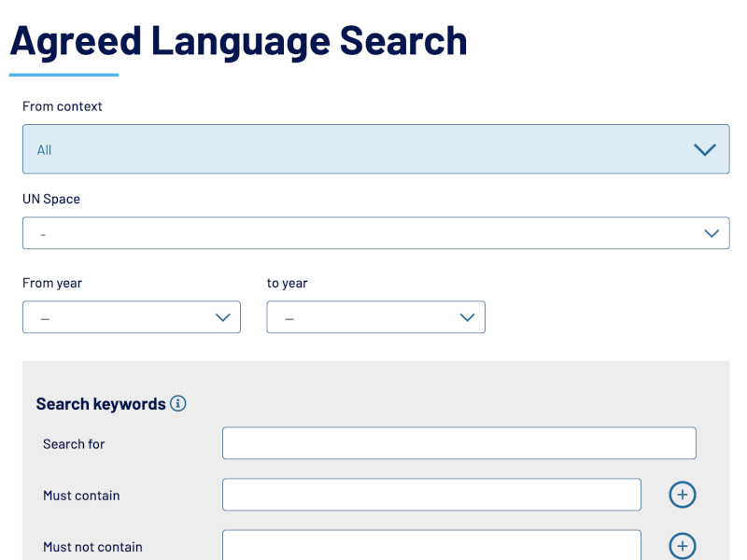Expand the From year dropdown
The width and height of the screenshot is (747, 560).
131,317
